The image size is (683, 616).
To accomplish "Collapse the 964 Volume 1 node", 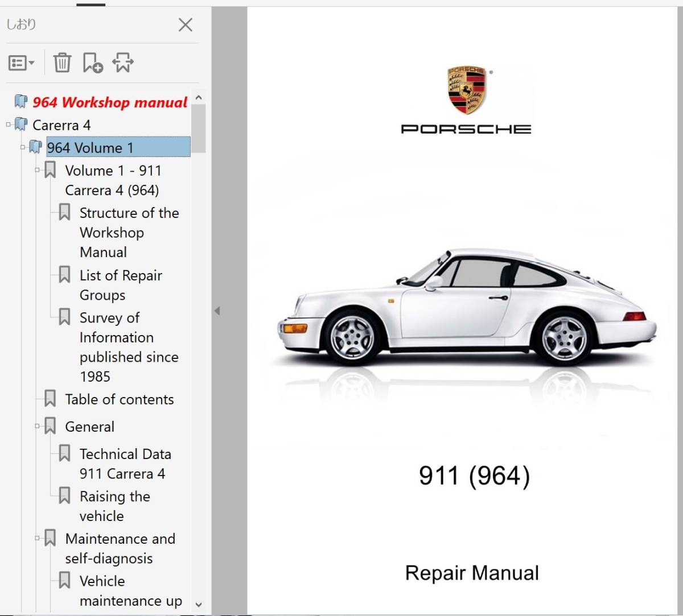I will point(23,147).
